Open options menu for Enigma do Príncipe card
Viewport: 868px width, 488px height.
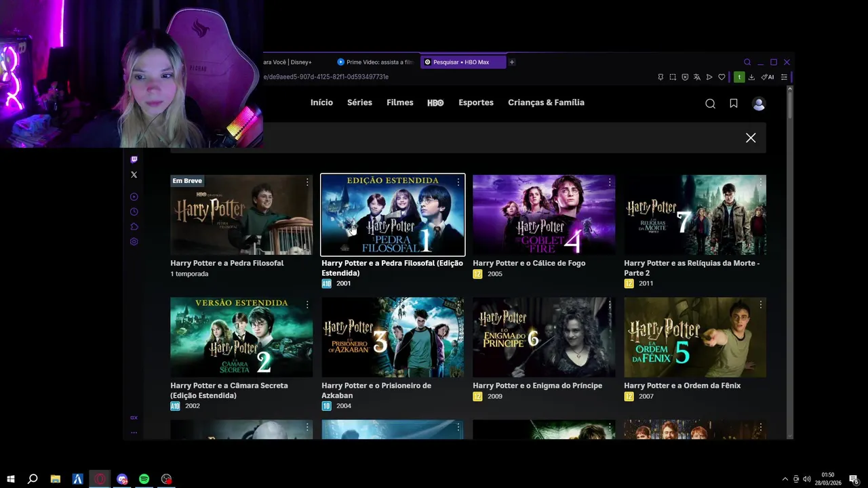pyautogui.click(x=610, y=305)
